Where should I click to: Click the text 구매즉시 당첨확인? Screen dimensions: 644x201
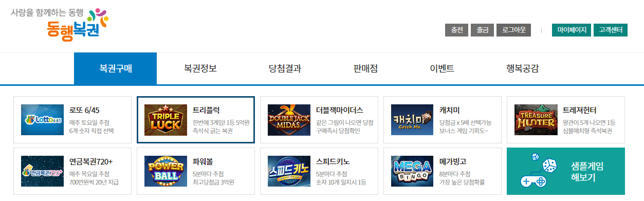[338, 131]
